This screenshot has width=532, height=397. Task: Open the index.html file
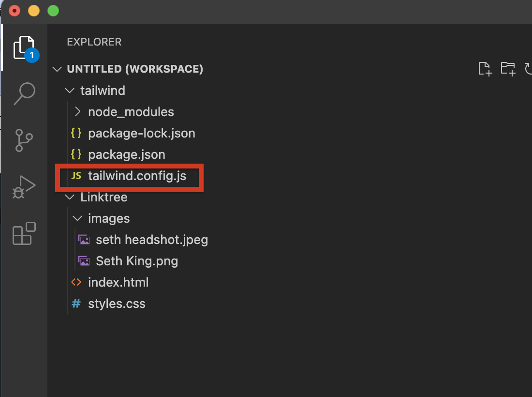[118, 282]
